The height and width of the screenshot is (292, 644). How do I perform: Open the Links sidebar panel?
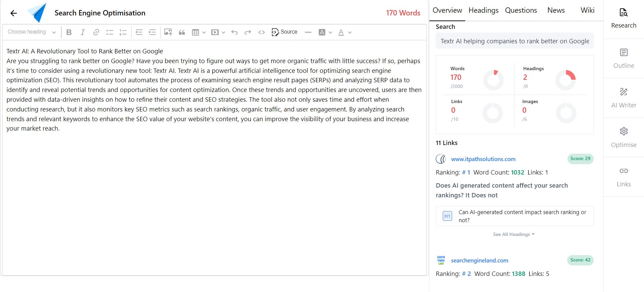624,177
